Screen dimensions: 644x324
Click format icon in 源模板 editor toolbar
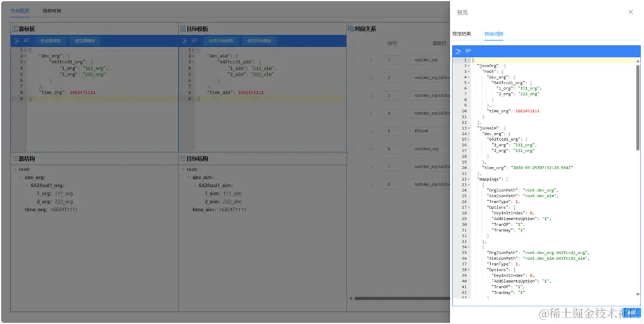pyautogui.click(x=16, y=41)
